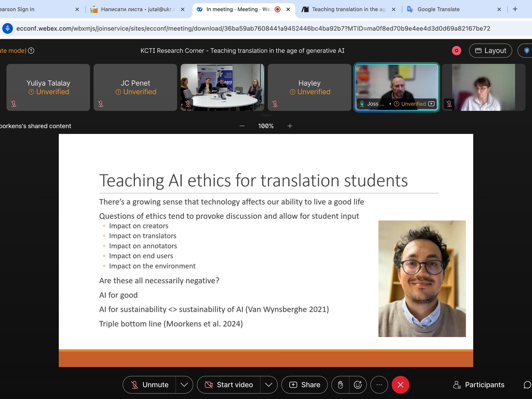This screenshot has height=399, width=532.
Task: Switch to the Google Translate tab
Action: point(438,9)
